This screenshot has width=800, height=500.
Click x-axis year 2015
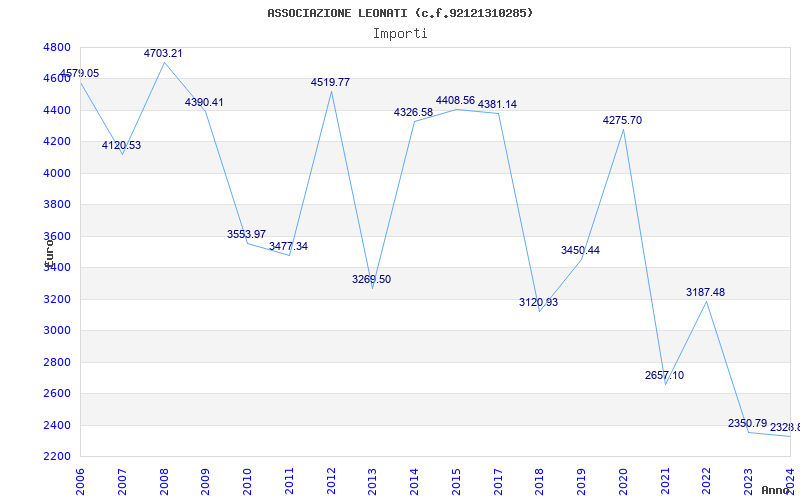point(457,482)
